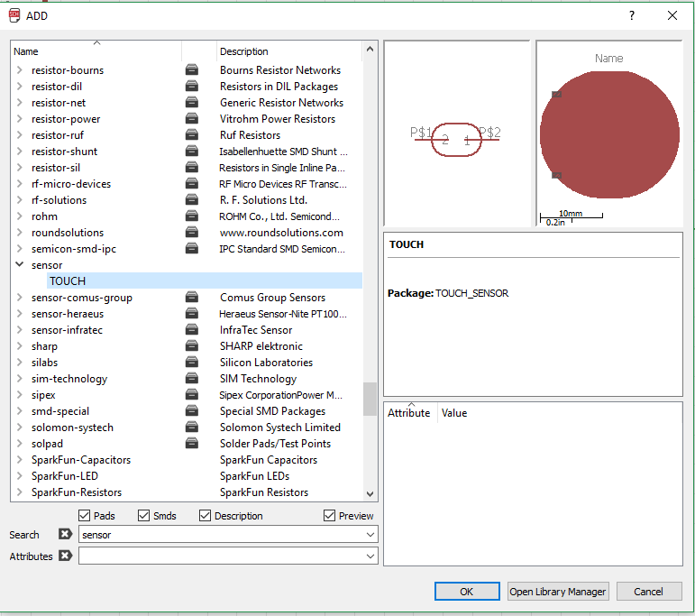Click the library icon beside resistor-sil
Screen dimensions: 695x616
coord(191,168)
